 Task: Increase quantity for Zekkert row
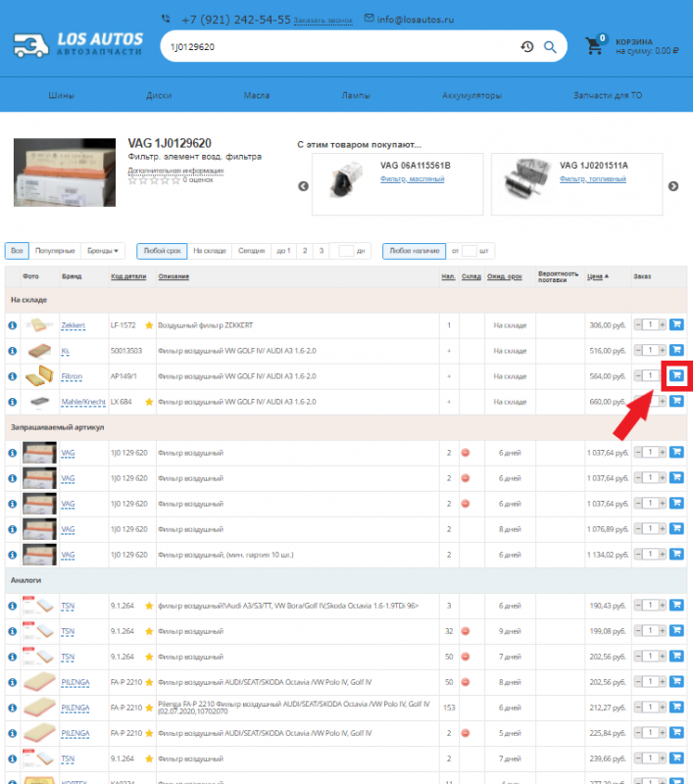pos(662,325)
